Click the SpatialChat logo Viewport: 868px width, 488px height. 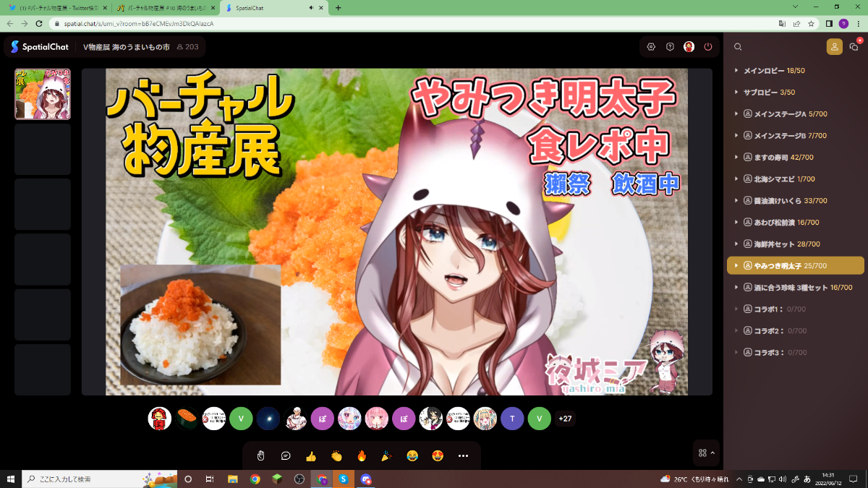click(x=40, y=47)
